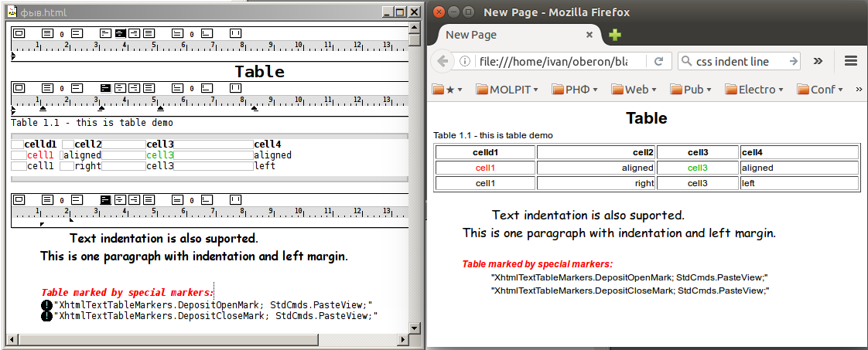Toggle right-align icon in the second ruler
Viewport: 868px width, 350px height.
pos(135,88)
